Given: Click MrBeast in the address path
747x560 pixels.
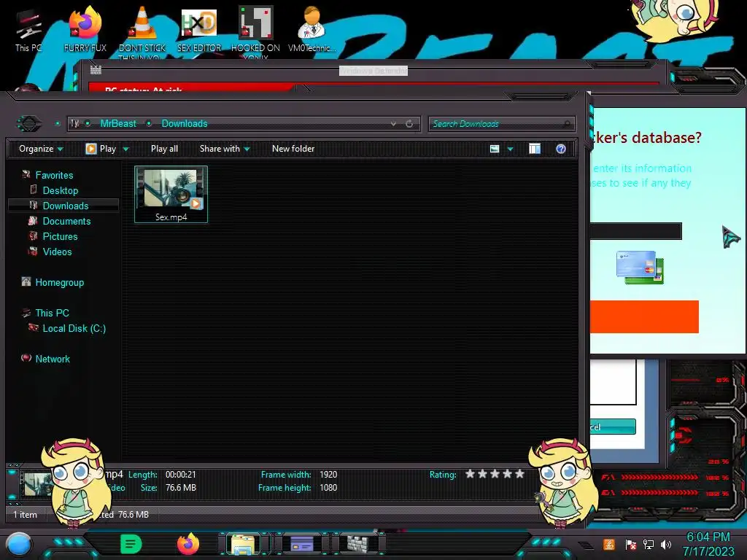Looking at the screenshot, I should click(x=118, y=124).
